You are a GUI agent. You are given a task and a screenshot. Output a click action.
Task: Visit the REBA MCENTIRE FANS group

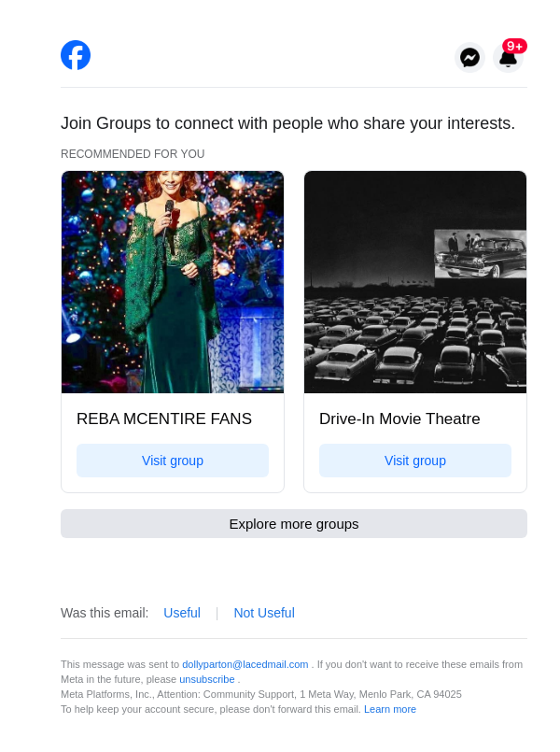[x=173, y=461]
